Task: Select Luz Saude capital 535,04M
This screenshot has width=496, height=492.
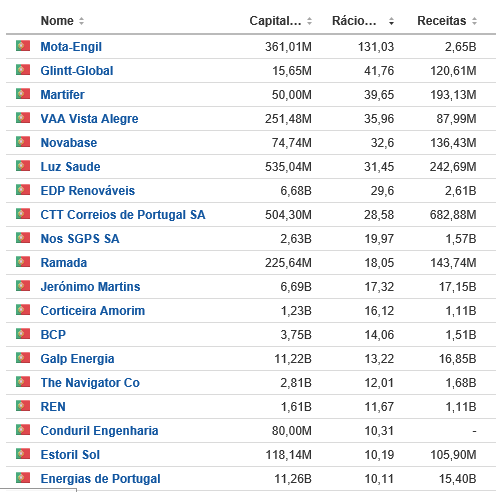Action: pos(288,167)
